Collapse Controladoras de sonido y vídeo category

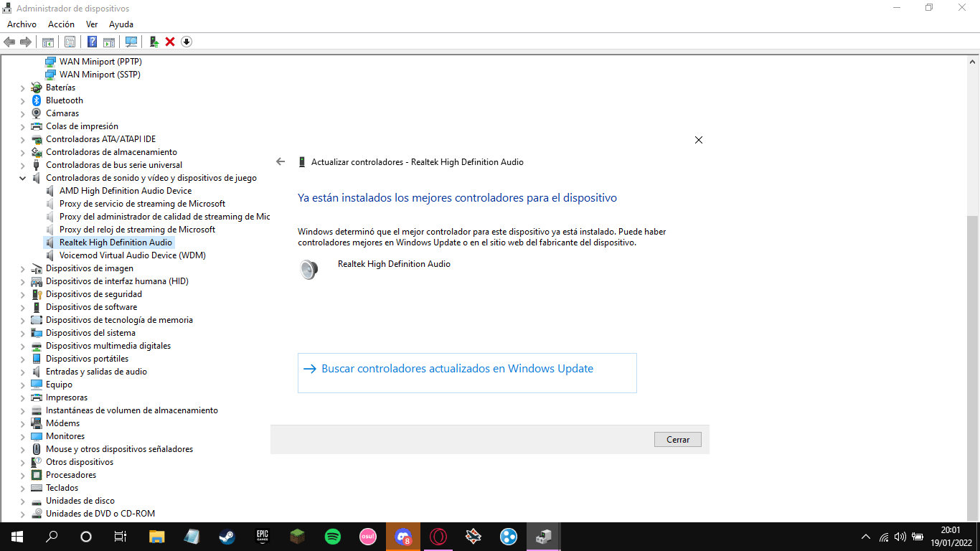pos(22,178)
